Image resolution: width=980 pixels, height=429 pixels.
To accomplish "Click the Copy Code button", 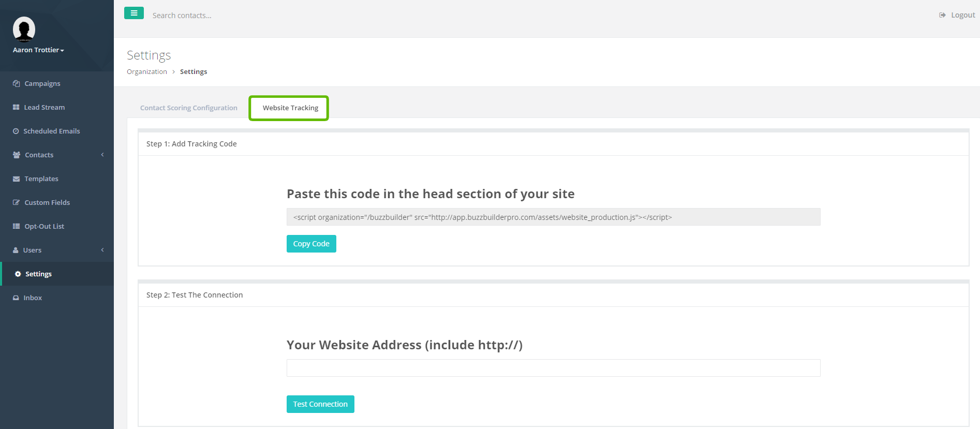I will [311, 244].
